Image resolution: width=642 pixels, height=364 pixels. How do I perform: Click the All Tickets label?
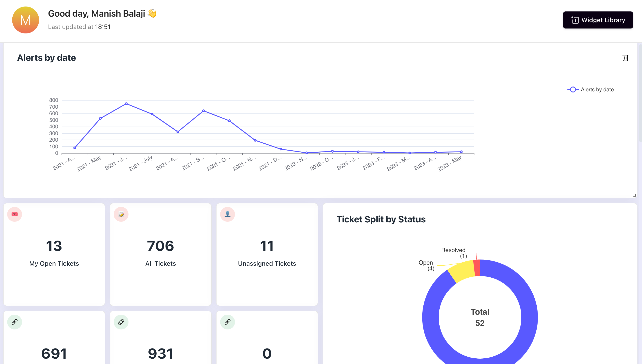pos(160,263)
